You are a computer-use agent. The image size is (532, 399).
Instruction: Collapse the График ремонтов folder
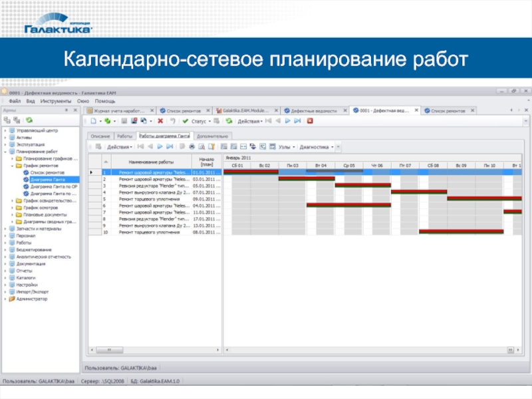(x=12, y=166)
